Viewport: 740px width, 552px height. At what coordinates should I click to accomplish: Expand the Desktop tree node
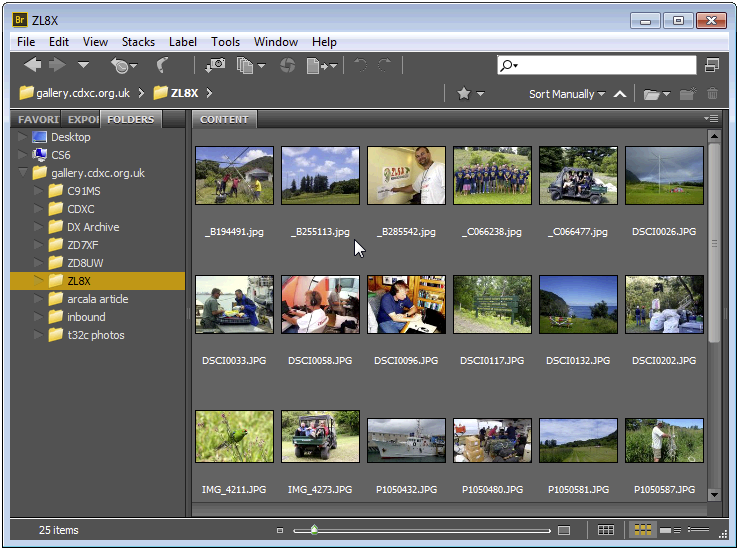coord(22,137)
